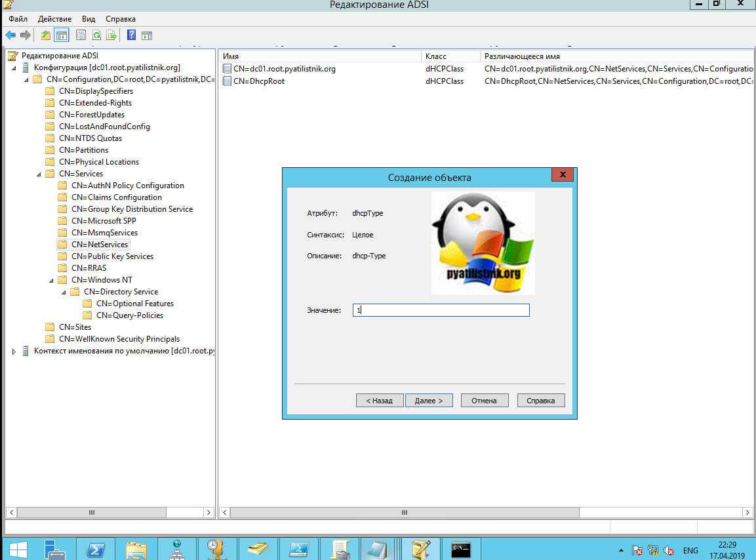
Task: Click the Refresh toolbar icon
Action: [x=97, y=35]
